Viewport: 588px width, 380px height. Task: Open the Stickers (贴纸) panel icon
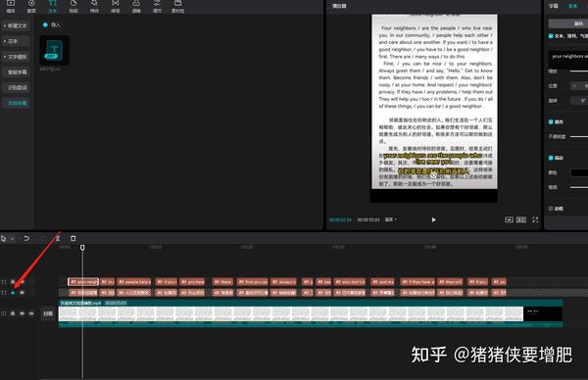[73, 7]
